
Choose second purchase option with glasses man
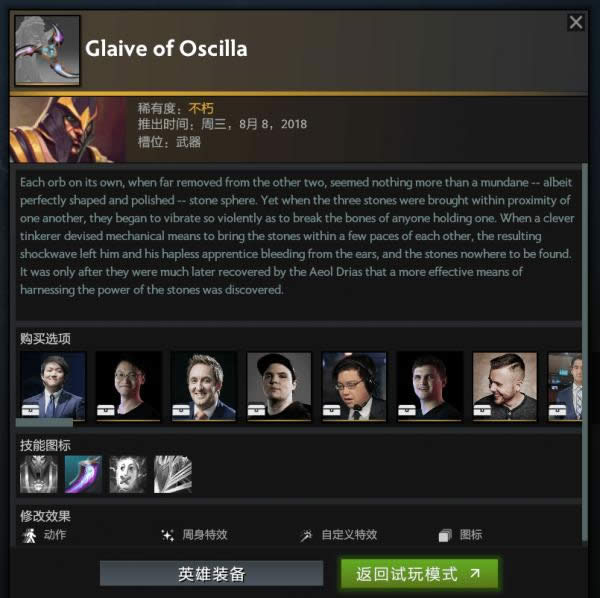(128, 386)
